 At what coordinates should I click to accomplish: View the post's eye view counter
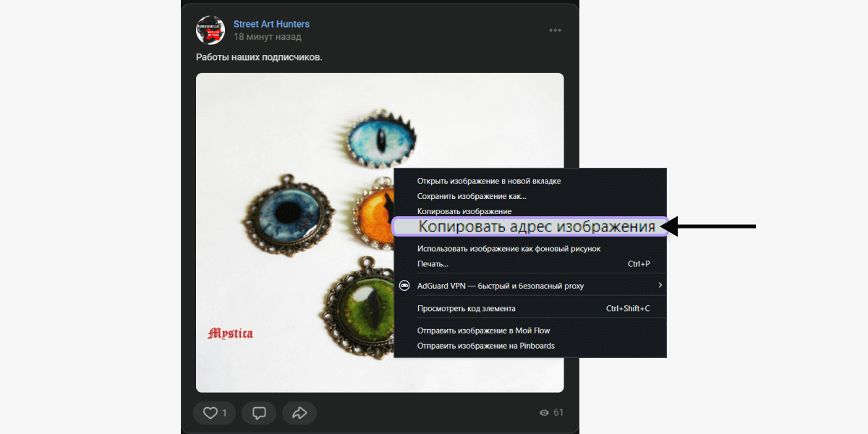point(551,412)
